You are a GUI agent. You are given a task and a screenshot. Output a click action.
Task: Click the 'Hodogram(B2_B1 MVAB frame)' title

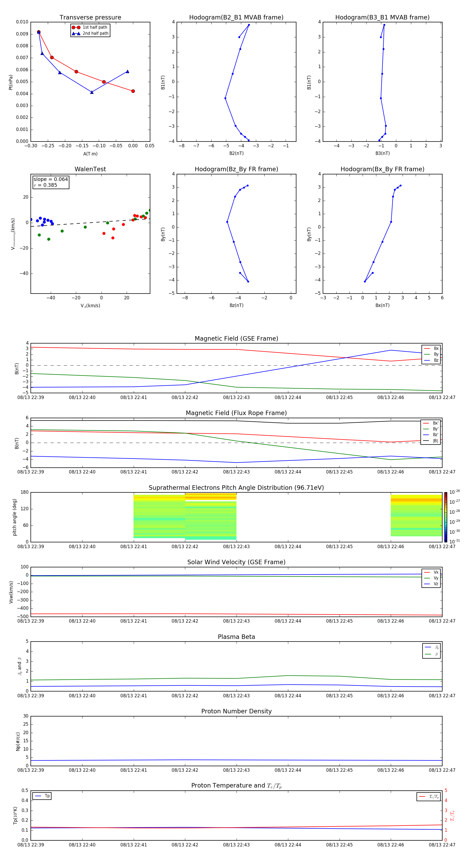click(236, 17)
